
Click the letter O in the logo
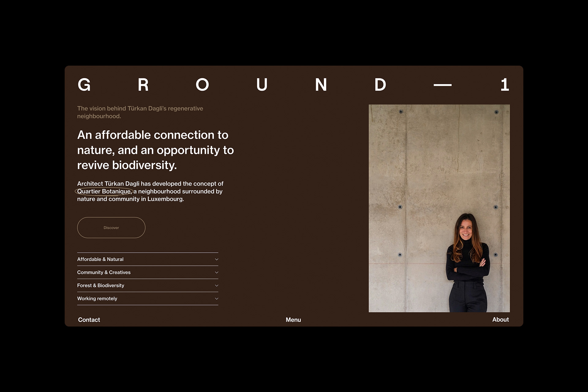pos(202,85)
